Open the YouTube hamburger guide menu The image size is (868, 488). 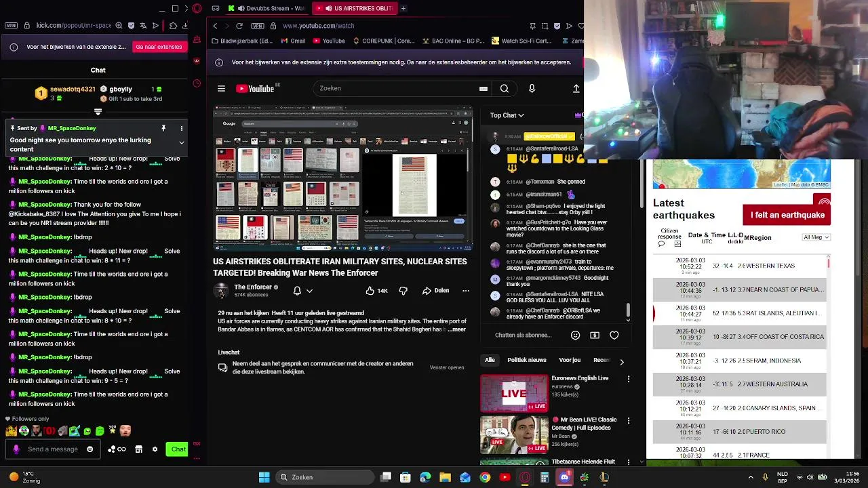[x=221, y=88]
